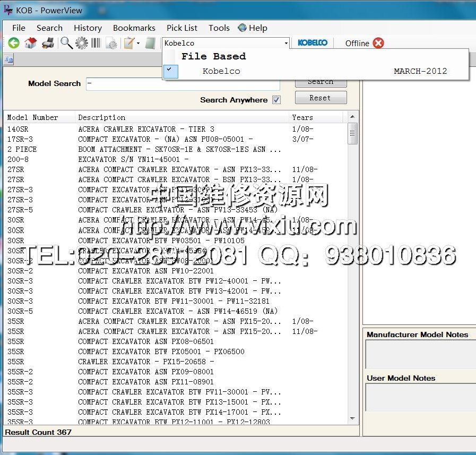Click the notepad with pencil icon
This screenshot has height=455, width=476.
[x=128, y=43]
